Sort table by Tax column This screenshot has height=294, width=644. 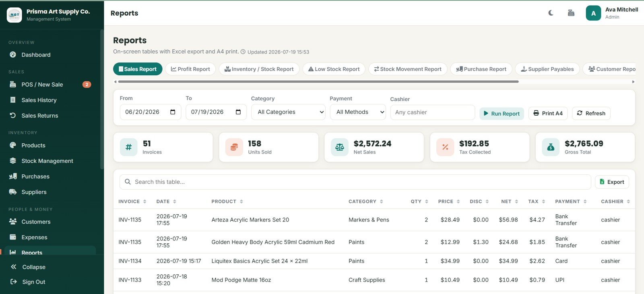[537, 201]
